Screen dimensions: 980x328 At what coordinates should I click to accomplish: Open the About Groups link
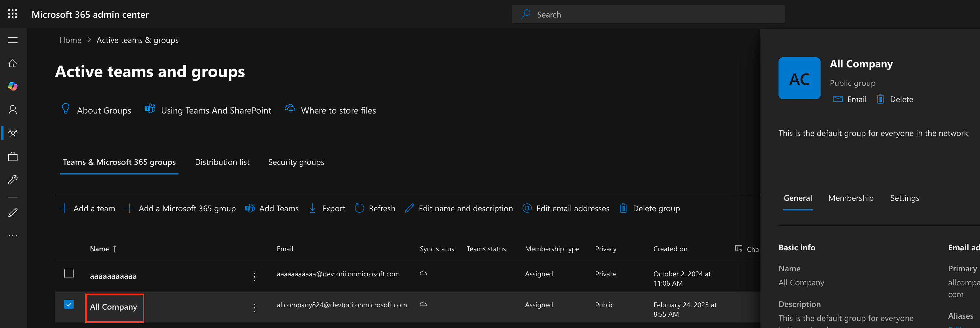(x=104, y=111)
